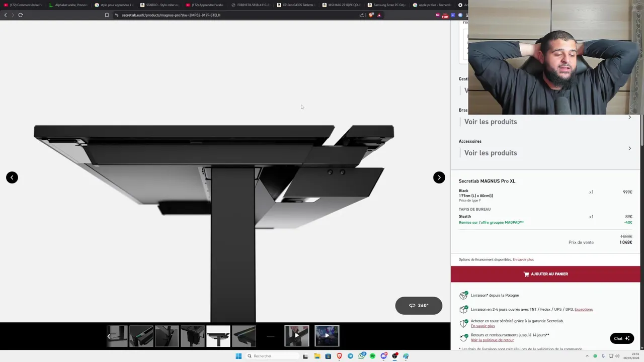Screen dimensions: 644x362
Task: Open WhatsApp from taskbar
Action: (x=361, y=356)
